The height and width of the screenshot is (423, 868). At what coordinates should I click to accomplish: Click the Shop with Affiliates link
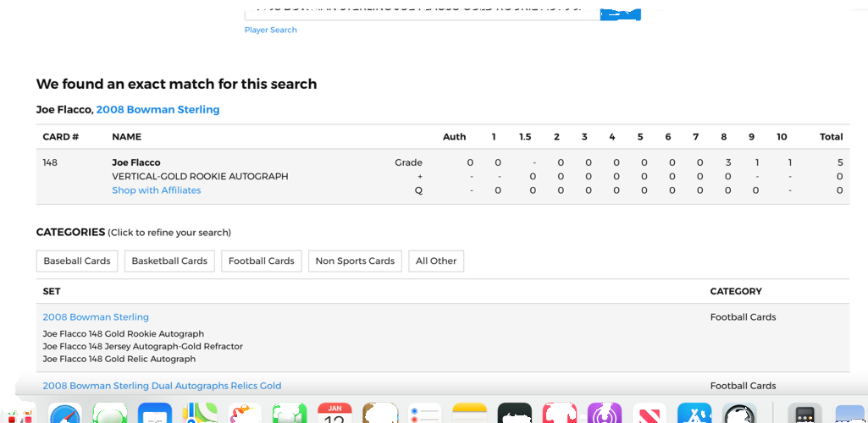point(157,190)
